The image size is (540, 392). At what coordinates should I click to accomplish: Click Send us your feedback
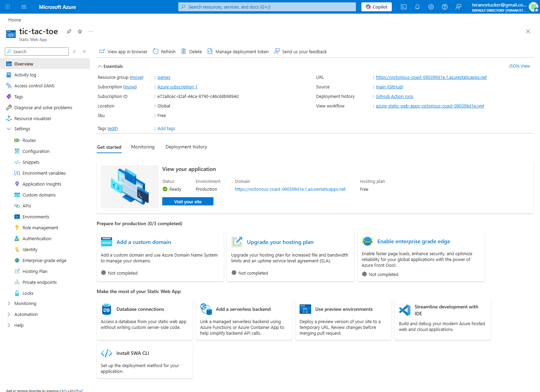coord(300,52)
